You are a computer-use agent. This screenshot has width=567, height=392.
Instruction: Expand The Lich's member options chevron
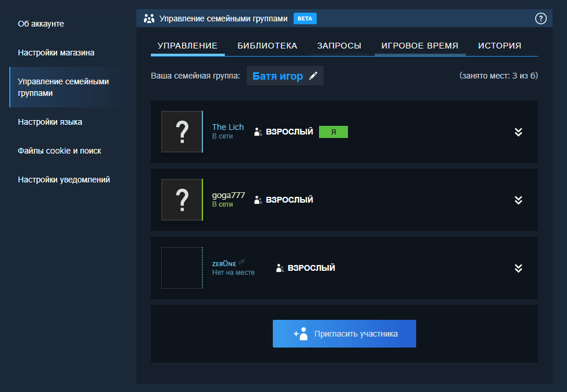tap(518, 132)
